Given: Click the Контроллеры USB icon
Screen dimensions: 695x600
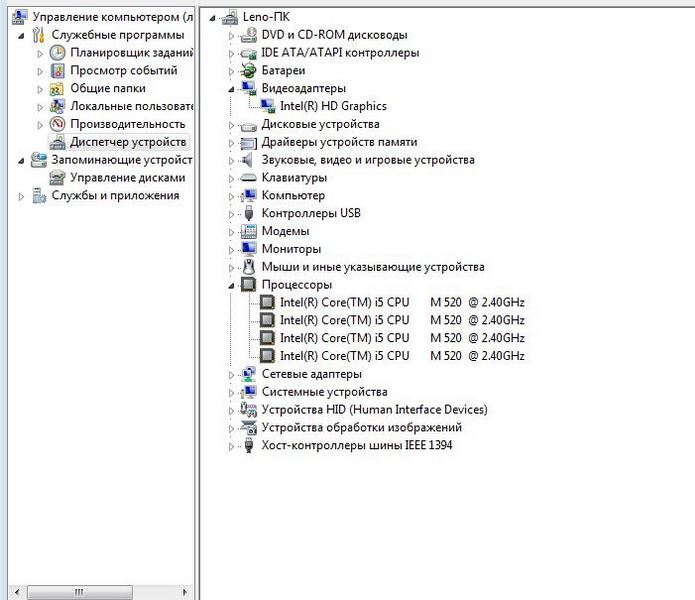Looking at the screenshot, I should 249,214.
